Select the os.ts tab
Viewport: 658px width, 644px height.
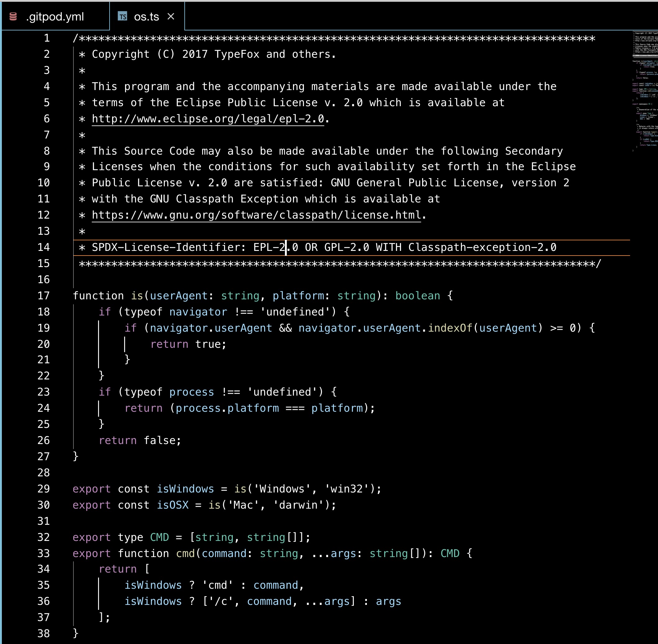pyautogui.click(x=146, y=16)
